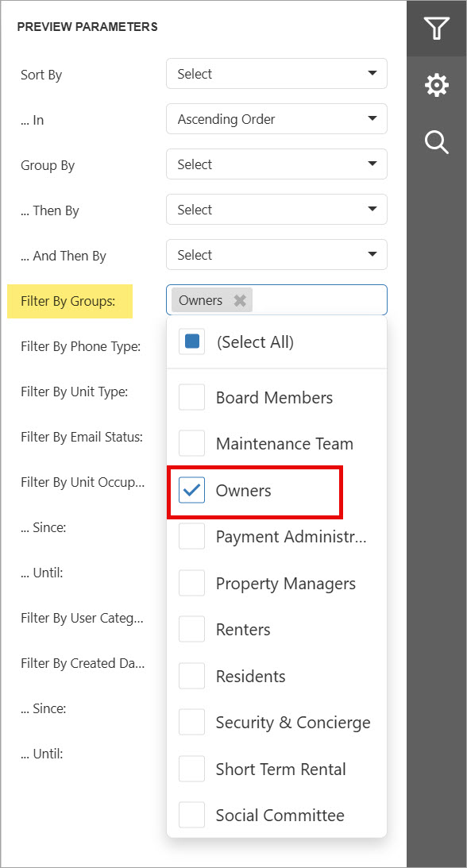Check the Board Members checkbox
The height and width of the screenshot is (868, 467).
[x=192, y=397]
